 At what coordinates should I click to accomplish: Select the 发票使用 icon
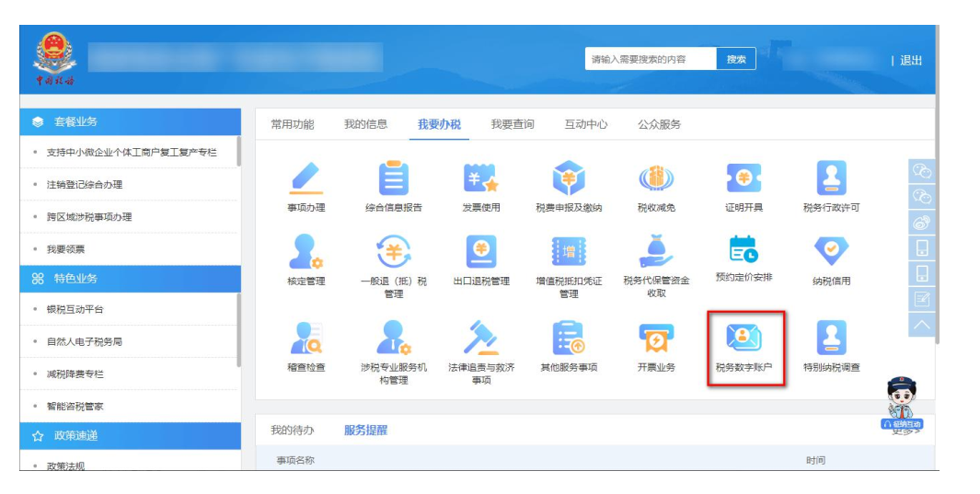pyautogui.click(x=480, y=178)
